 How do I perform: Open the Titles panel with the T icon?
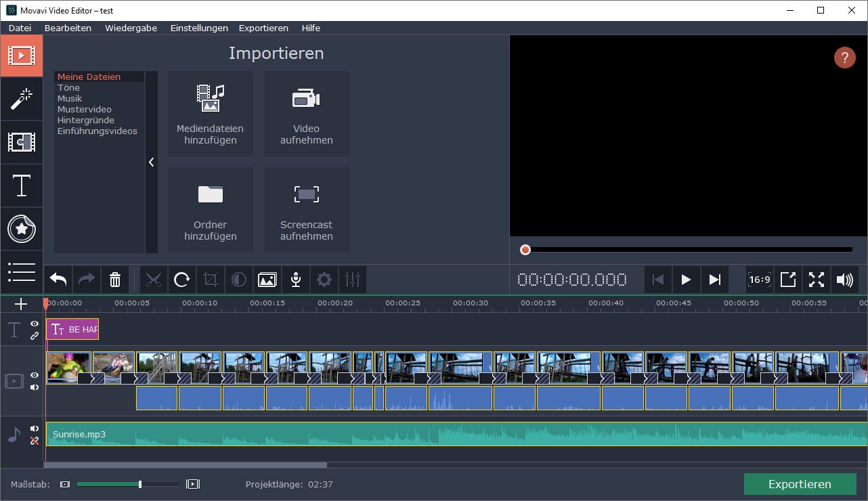(22, 186)
